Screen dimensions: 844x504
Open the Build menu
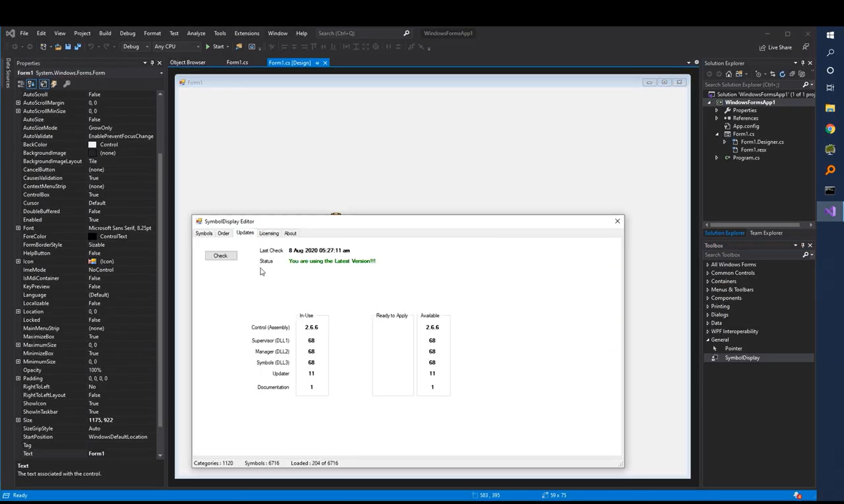tap(105, 33)
